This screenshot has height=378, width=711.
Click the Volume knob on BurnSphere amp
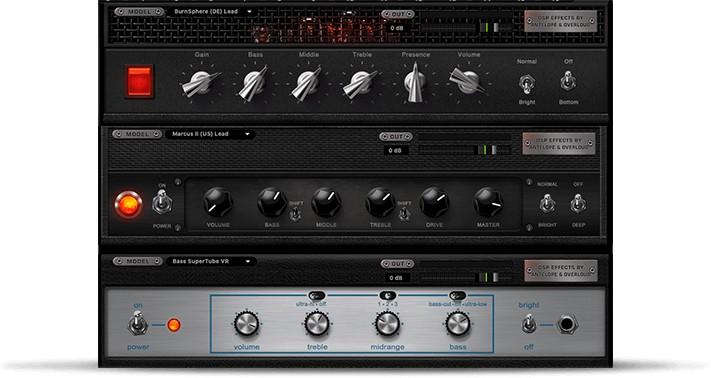468,82
